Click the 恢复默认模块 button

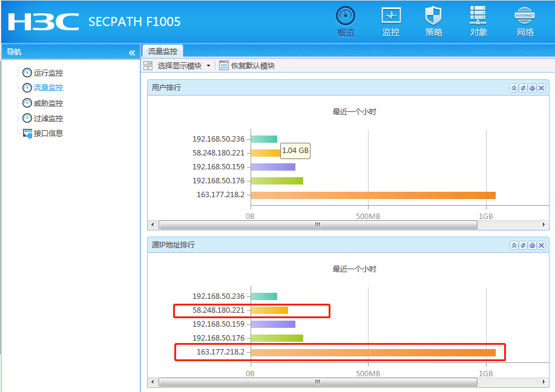pos(247,65)
